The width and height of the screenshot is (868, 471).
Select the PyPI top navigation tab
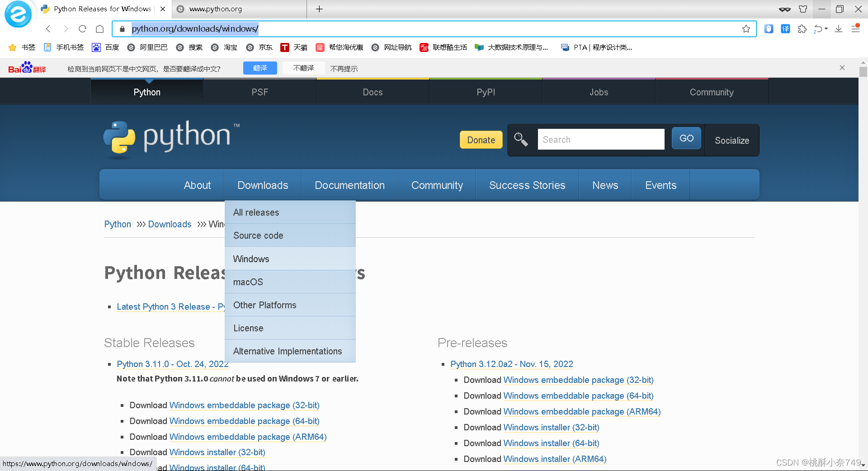pyautogui.click(x=486, y=92)
